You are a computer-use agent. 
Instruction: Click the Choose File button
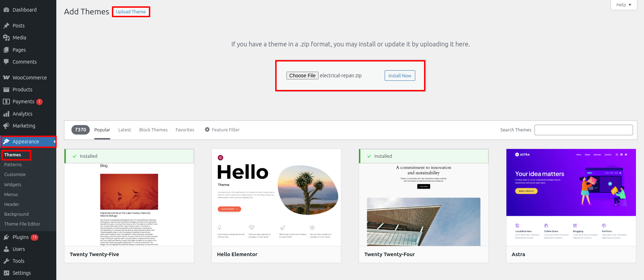302,76
